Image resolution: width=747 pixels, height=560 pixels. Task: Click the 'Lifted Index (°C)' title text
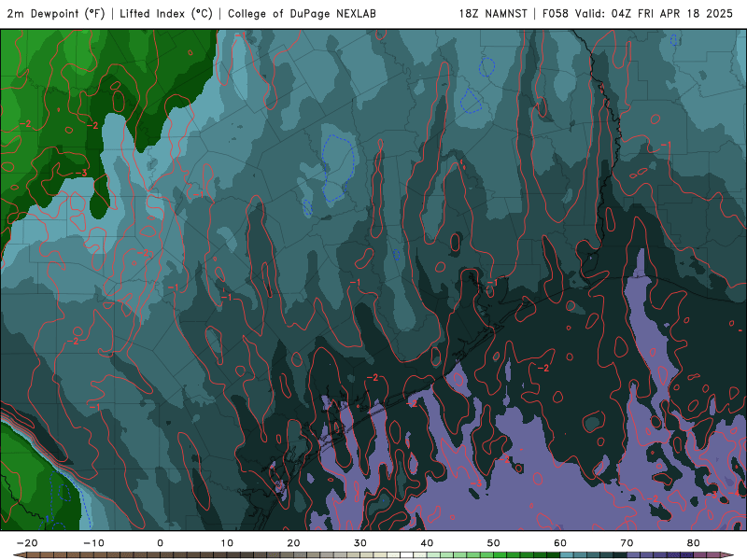[166, 14]
